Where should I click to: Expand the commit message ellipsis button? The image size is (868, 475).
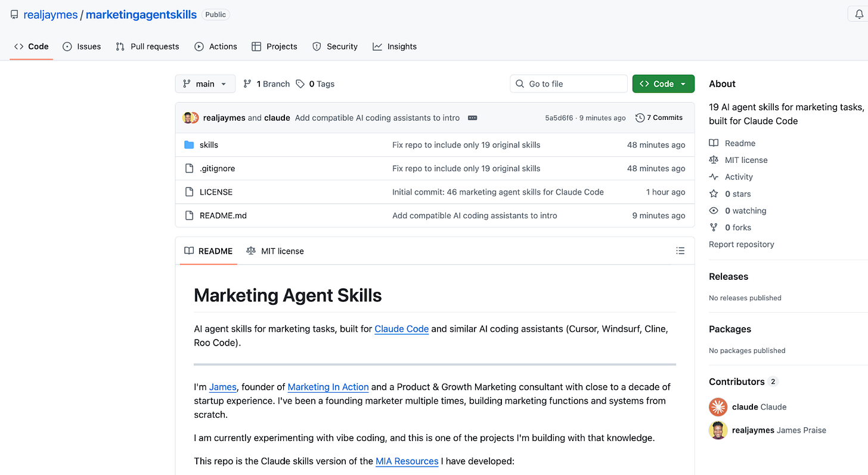point(473,118)
